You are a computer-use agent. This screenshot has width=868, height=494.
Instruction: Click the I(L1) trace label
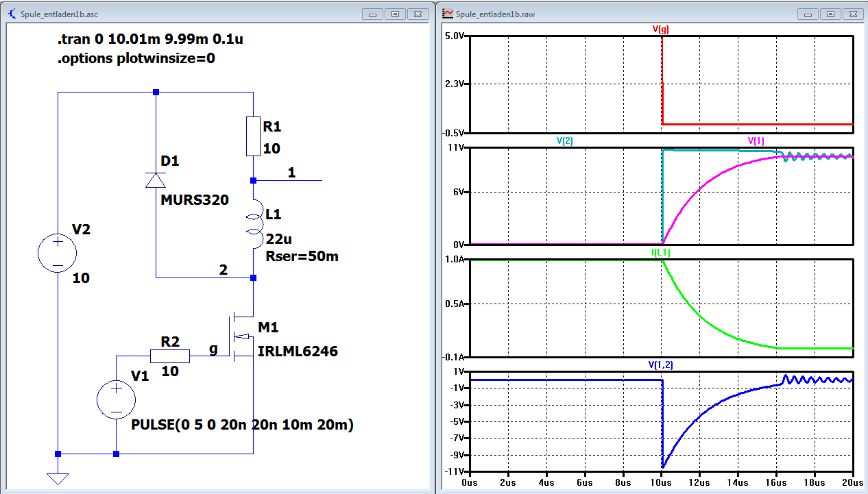(661, 253)
